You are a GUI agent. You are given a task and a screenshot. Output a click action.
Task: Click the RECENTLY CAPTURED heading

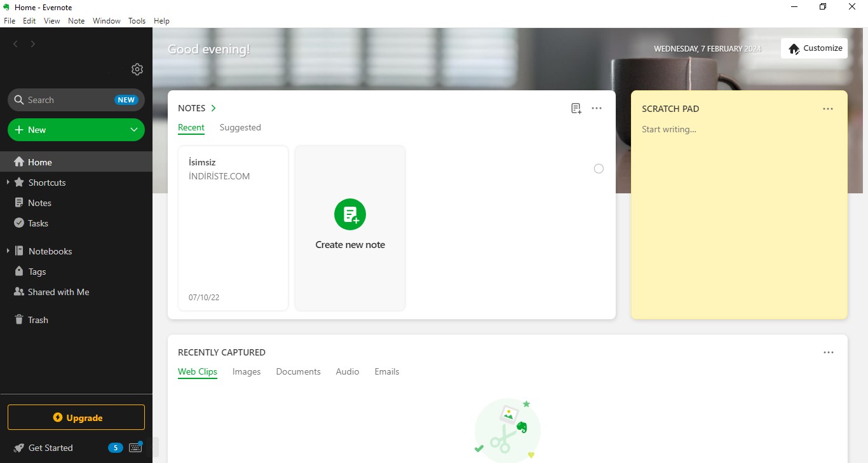coord(222,352)
